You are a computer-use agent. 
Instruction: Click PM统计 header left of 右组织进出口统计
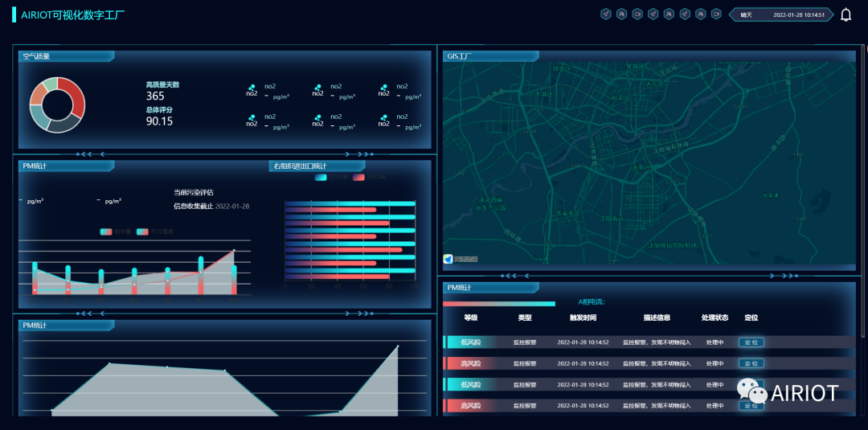(x=67, y=166)
